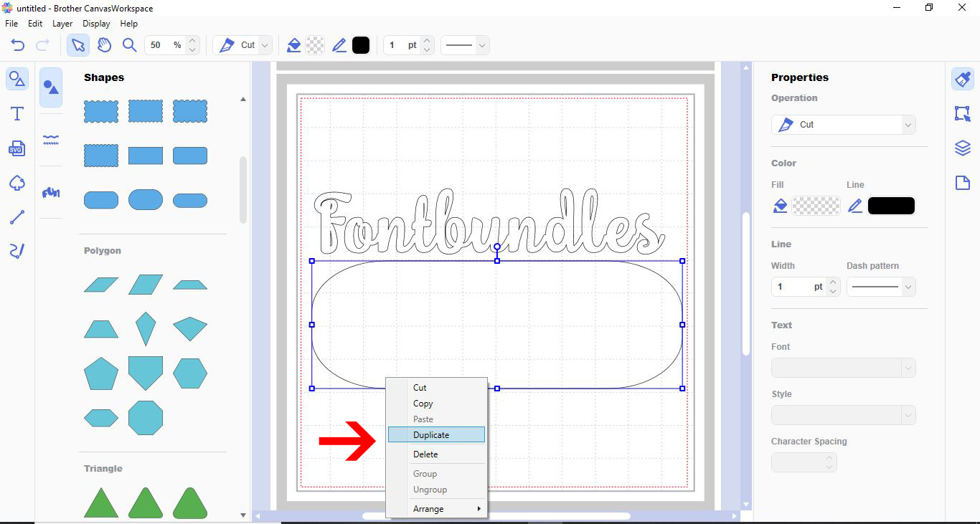Open the Display menu
The height and width of the screenshot is (524, 980).
point(96,24)
